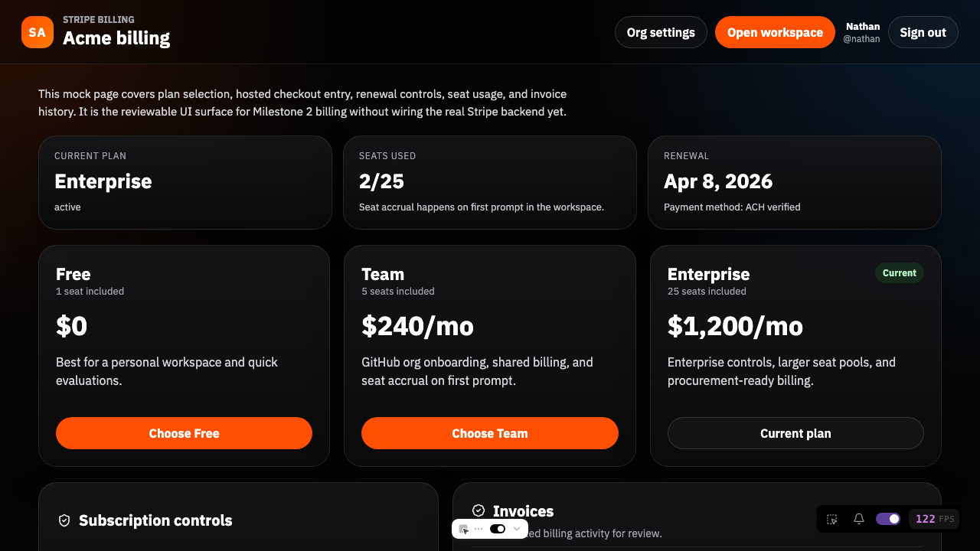Open Org settings

(x=661, y=32)
